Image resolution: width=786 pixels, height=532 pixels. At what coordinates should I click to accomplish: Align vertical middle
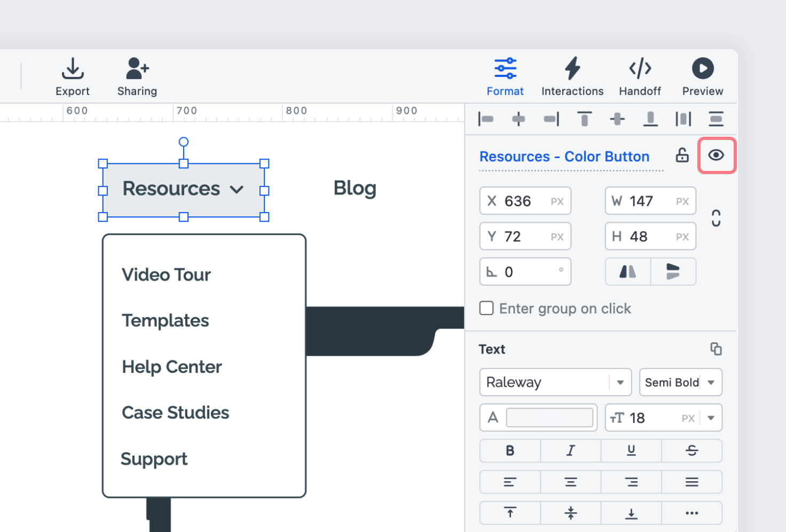click(x=617, y=119)
